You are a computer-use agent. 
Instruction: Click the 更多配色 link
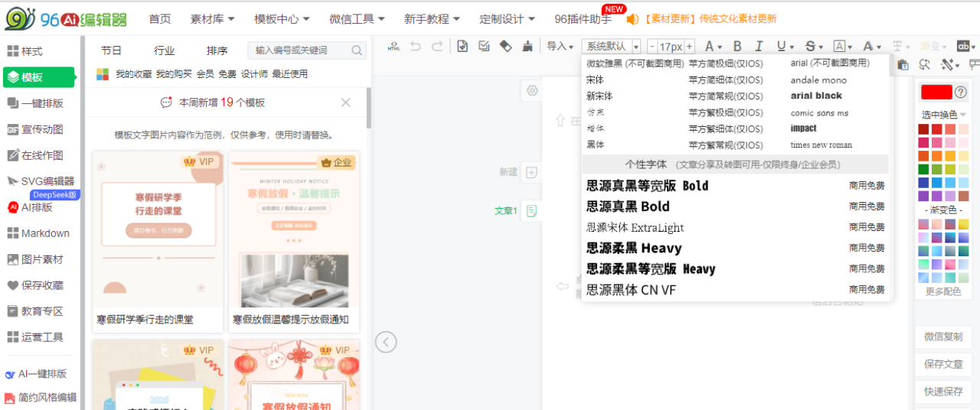(942, 291)
